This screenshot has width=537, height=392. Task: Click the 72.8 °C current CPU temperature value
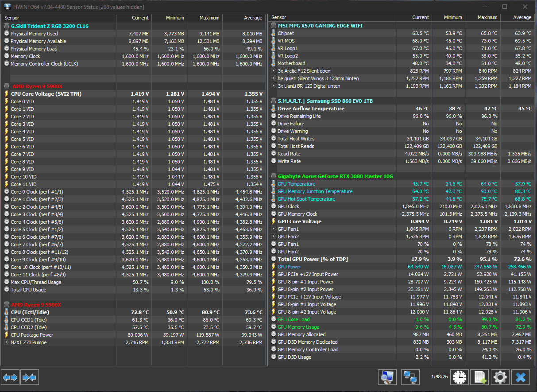[139, 312]
